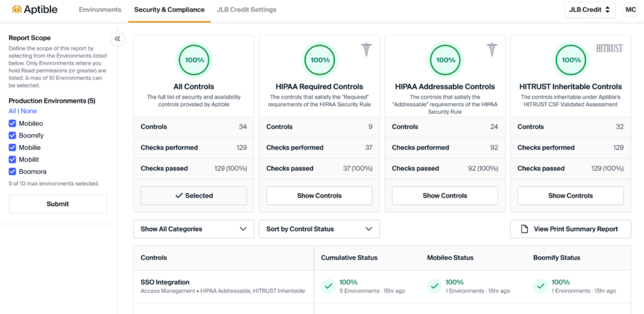Click HIPAA Required checks passed 37 (100%)
Viewport: 644px width, 314px height.
click(358, 168)
